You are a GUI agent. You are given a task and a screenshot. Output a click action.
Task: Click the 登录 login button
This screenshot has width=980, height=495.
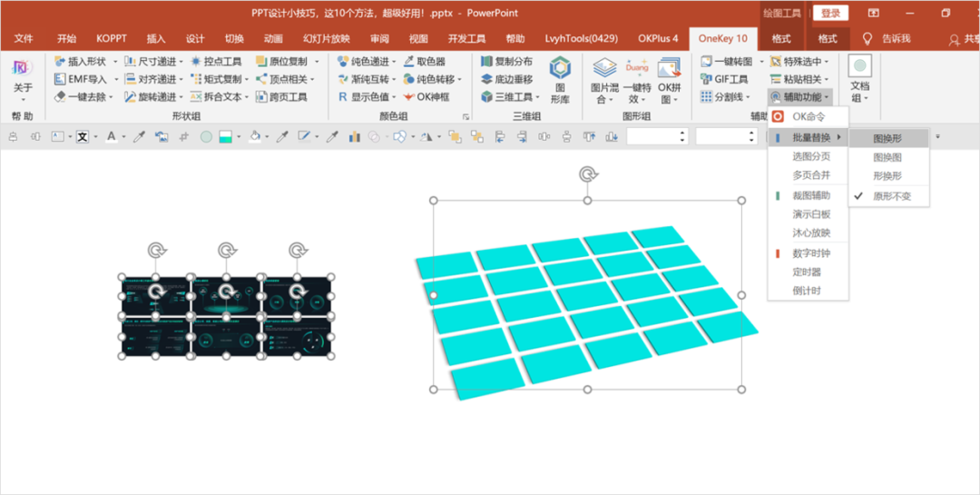click(830, 13)
